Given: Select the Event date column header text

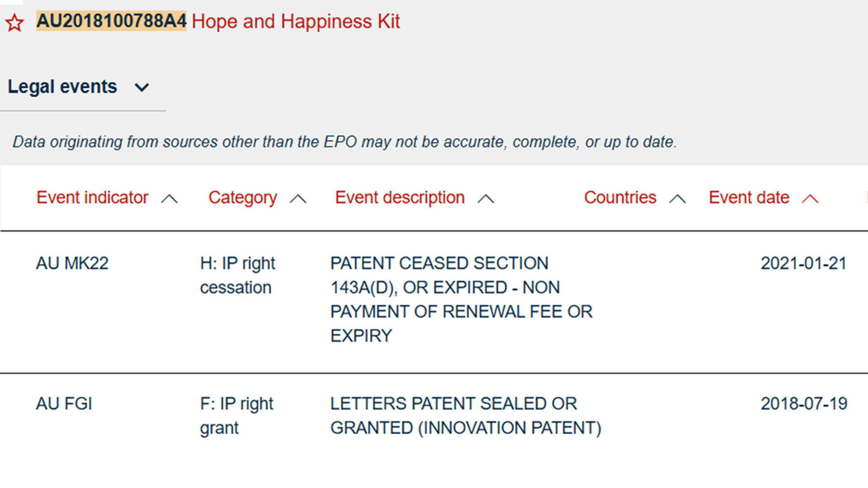Looking at the screenshot, I should 749,198.
